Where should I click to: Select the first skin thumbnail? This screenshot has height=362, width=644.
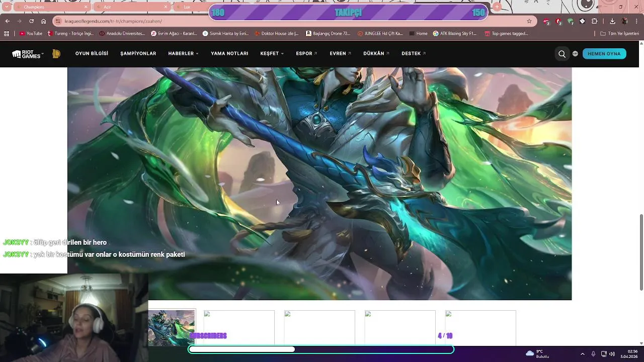[x=172, y=328]
